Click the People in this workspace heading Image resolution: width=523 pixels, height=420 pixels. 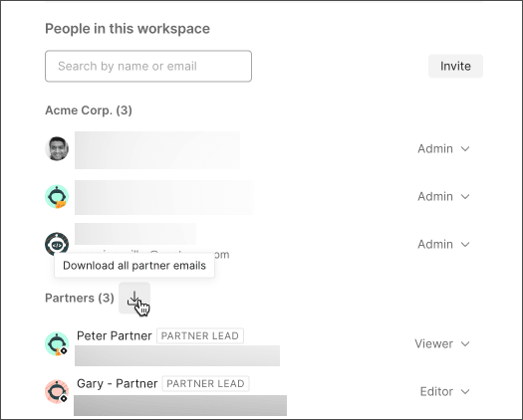[x=128, y=29]
